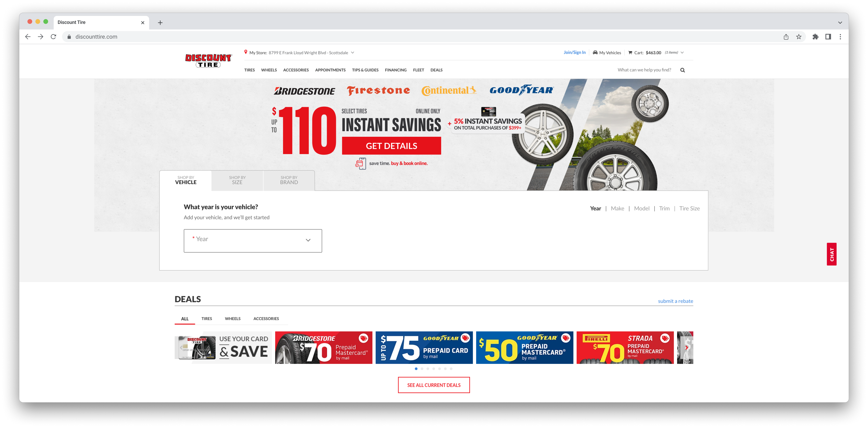Open the Year dropdown
The image size is (868, 428).
(x=253, y=240)
